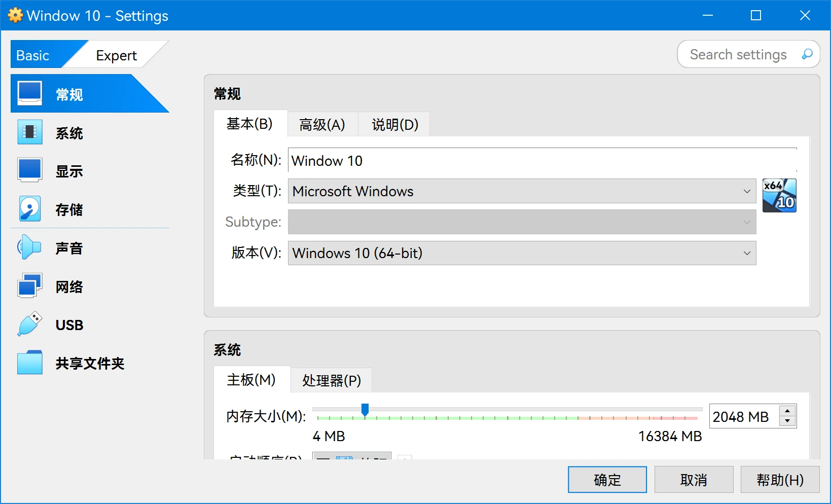
Task: Click the x64 Windows 10 OS badge
Action: pos(779,195)
